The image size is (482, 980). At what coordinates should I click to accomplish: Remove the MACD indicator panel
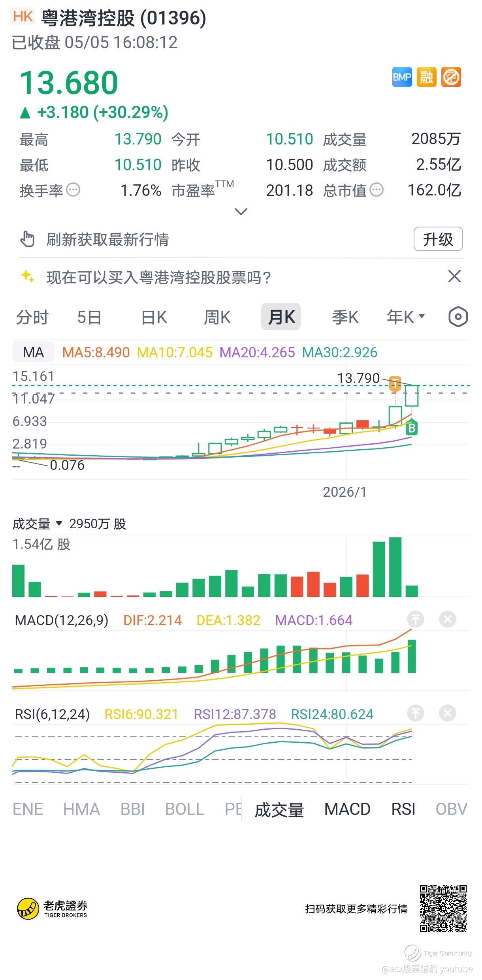pos(448,619)
